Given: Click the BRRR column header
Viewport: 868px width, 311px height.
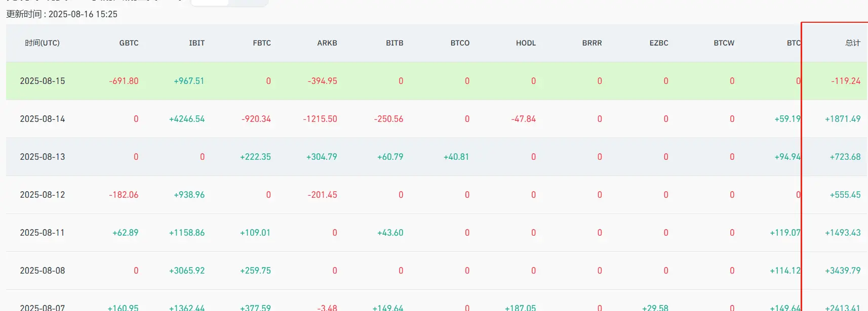Looking at the screenshot, I should 592,43.
